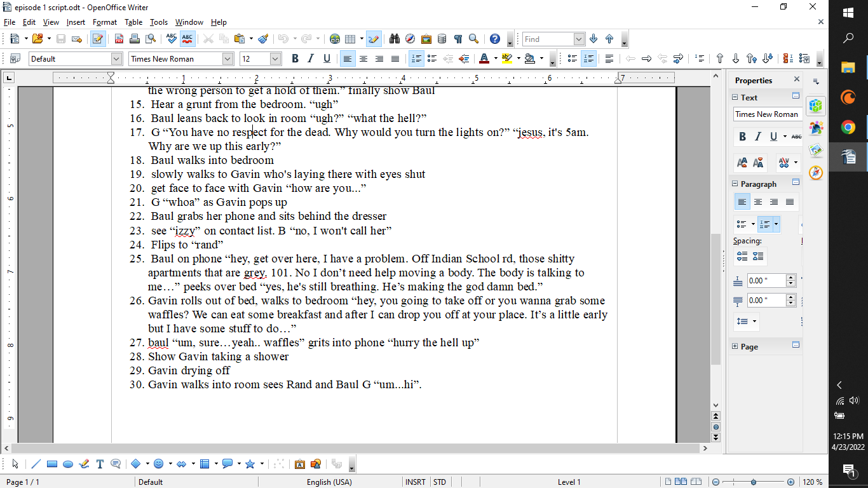This screenshot has height=488, width=868.
Task: Toggle INSRT insert mode in status bar
Action: (x=416, y=482)
